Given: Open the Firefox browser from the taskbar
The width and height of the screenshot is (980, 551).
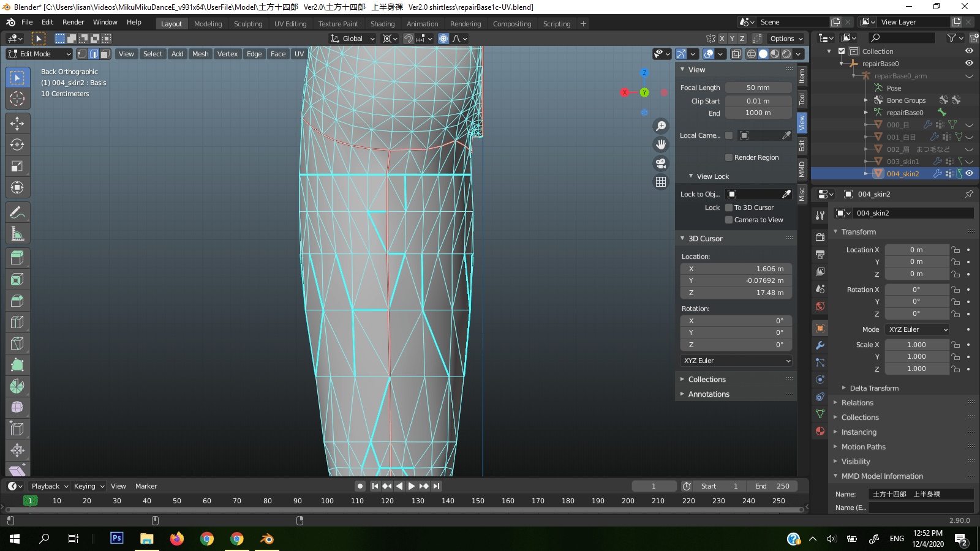Looking at the screenshot, I should (x=177, y=539).
